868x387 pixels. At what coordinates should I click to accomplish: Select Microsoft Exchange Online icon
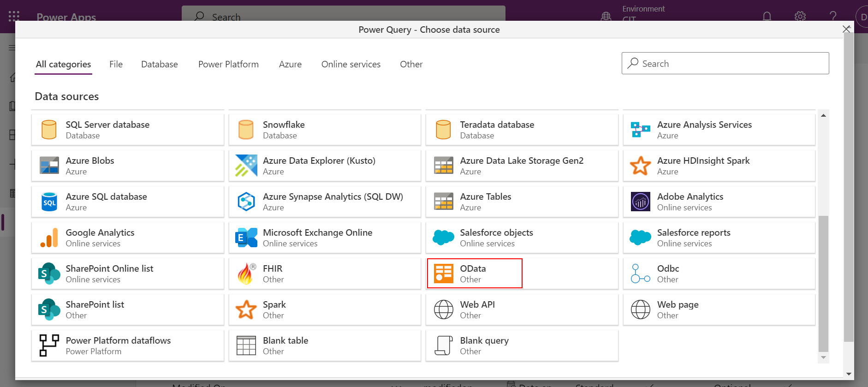click(x=246, y=238)
